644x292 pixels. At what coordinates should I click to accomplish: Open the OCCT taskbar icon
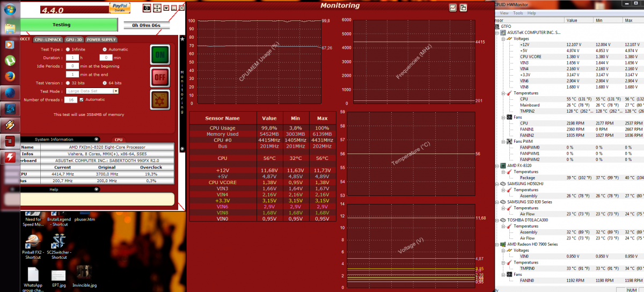[10, 142]
